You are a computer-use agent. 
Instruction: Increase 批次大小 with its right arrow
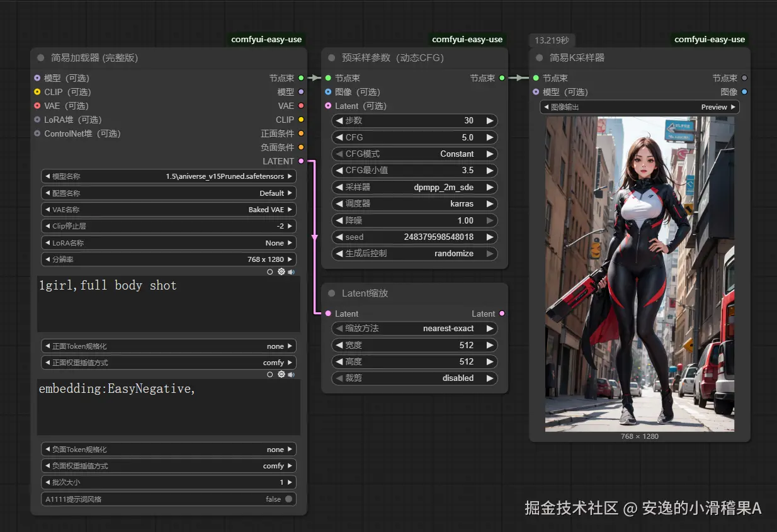pos(290,482)
